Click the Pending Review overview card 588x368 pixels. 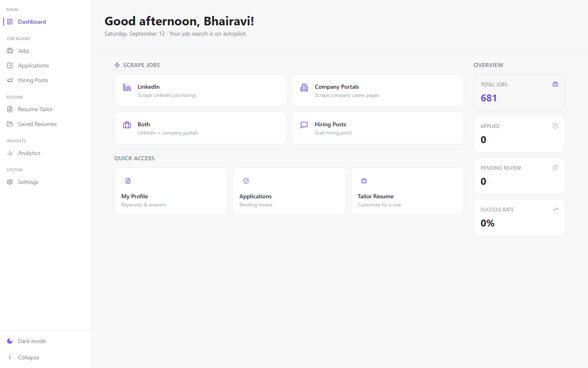point(519,176)
